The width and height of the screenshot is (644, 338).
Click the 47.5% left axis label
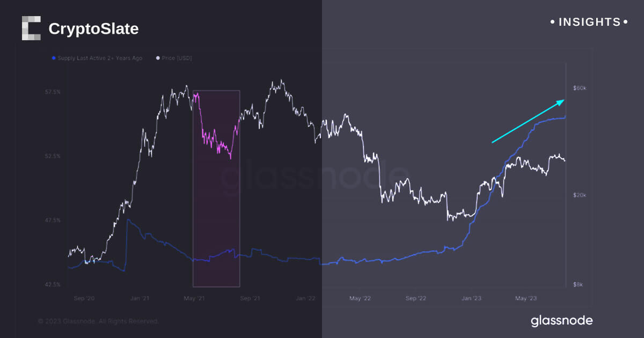(52, 221)
